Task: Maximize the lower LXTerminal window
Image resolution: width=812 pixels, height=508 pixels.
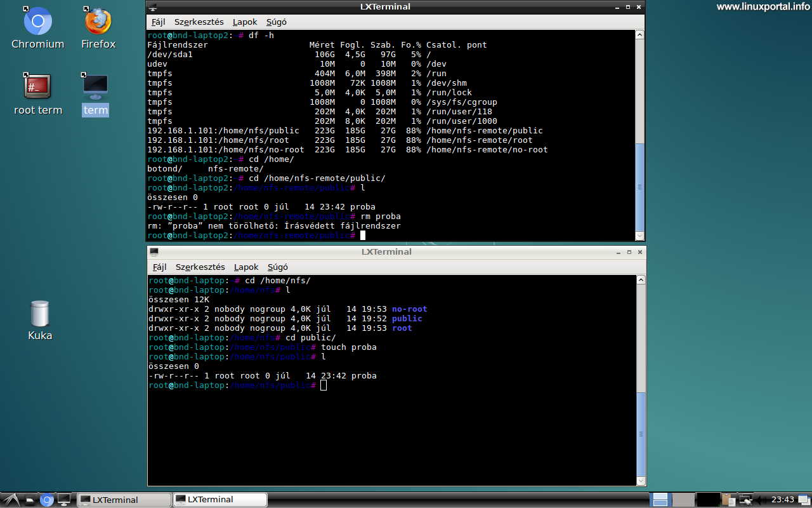Action: 629,252
